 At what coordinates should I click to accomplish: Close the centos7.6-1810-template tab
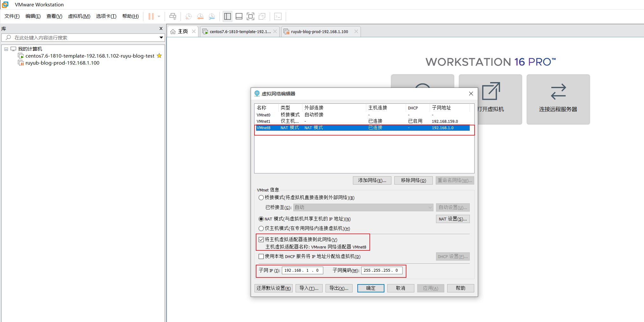click(275, 31)
